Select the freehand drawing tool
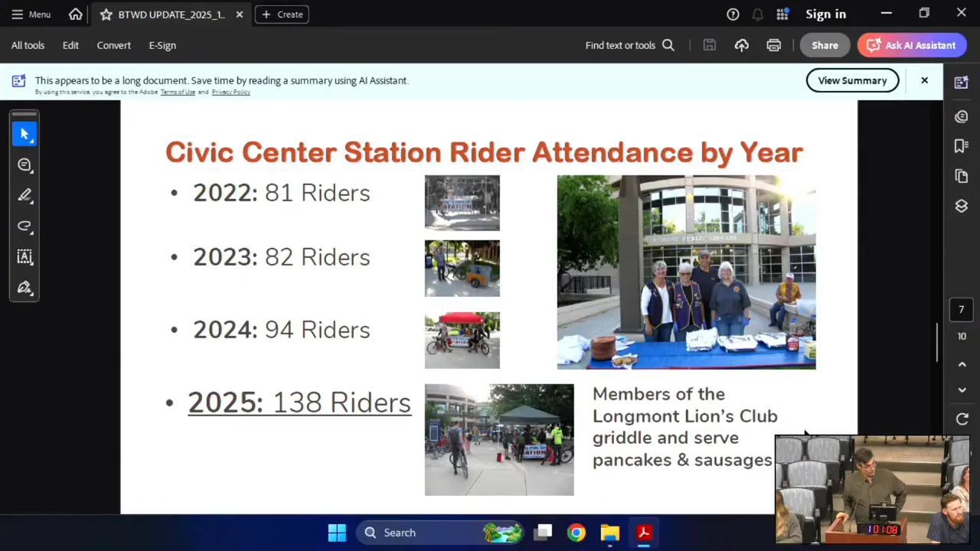Screen dimensions: 980x551 coord(25,226)
